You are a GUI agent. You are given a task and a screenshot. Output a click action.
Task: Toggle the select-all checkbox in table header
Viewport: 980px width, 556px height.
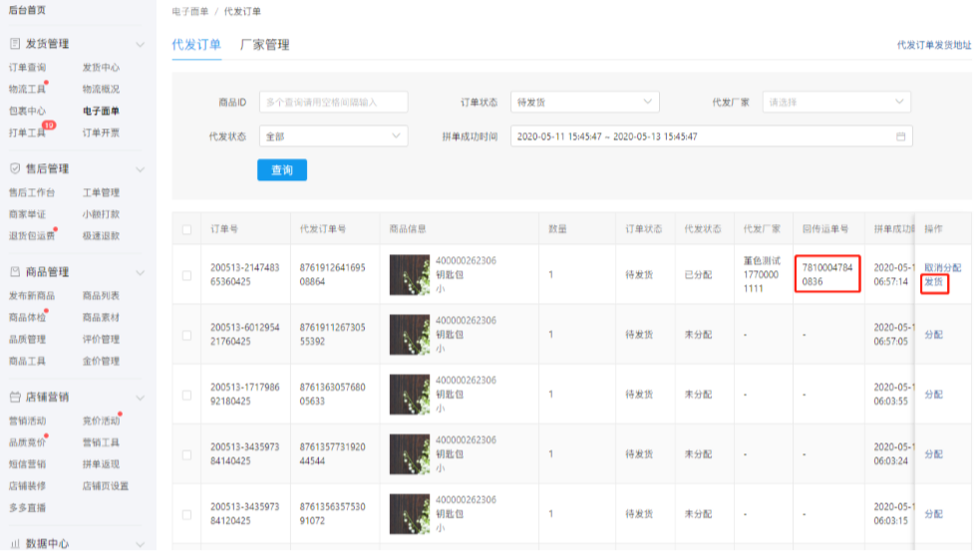click(186, 230)
